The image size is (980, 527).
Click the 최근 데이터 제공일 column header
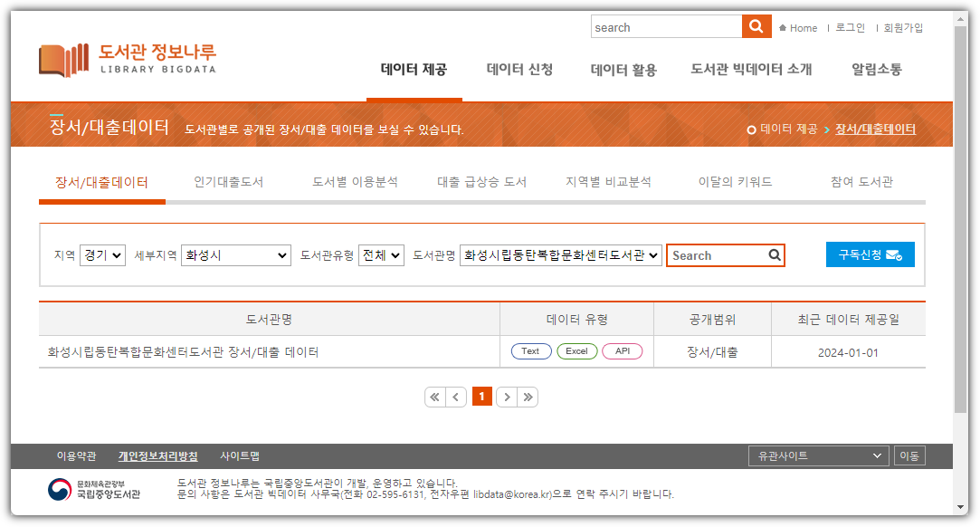click(x=848, y=320)
